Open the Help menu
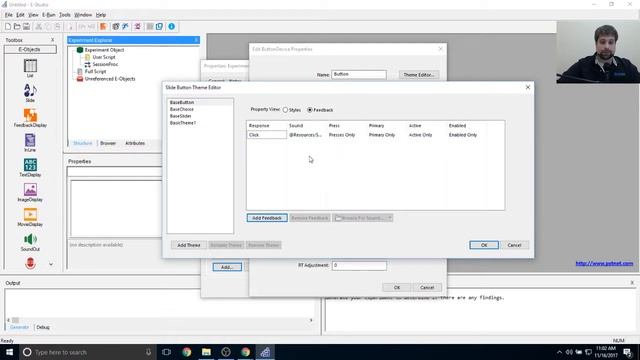The height and width of the screenshot is (360, 640). (101, 15)
